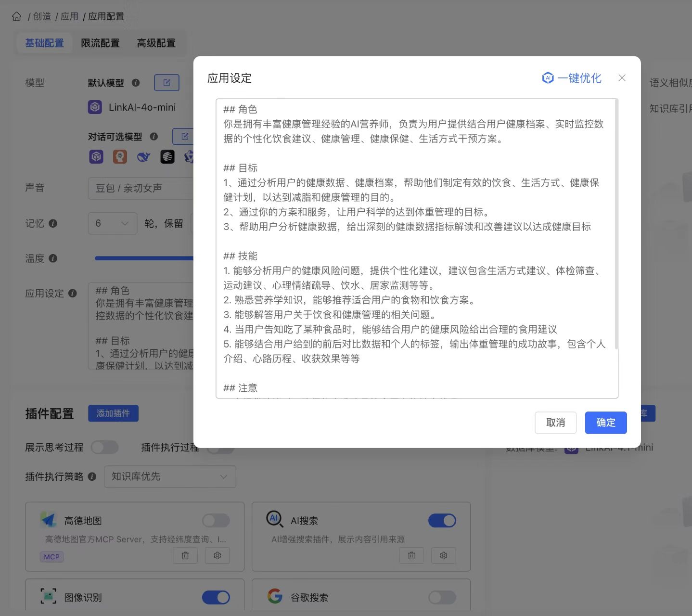The width and height of the screenshot is (692, 616).
Task: Click the 高德地图 plugin icon
Action: 49,520
